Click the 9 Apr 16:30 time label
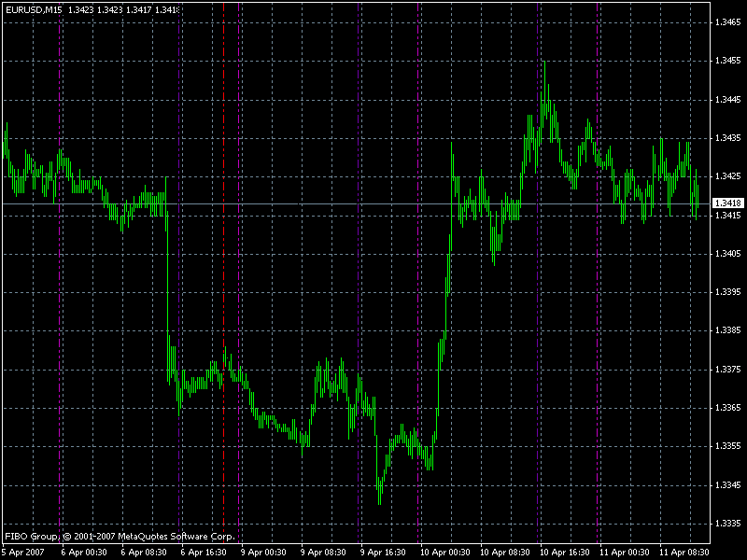 (x=383, y=553)
